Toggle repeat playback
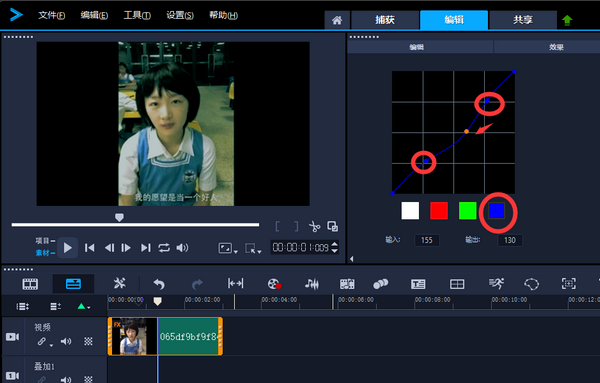Image resolution: width=600 pixels, height=383 pixels. (x=164, y=248)
